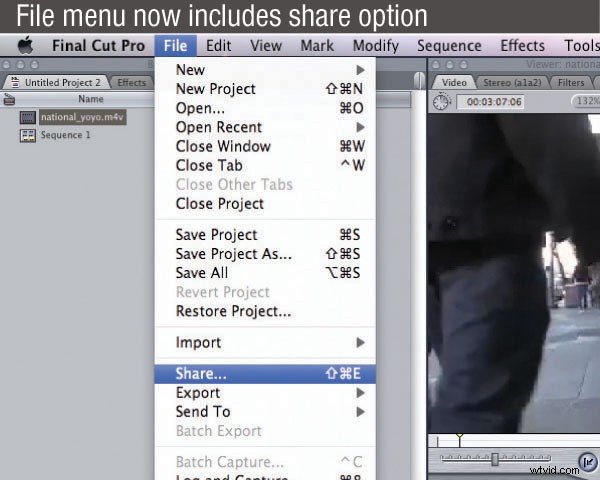Viewport: 600px width, 480px height.
Task: Open the View menu
Action: pos(266,46)
